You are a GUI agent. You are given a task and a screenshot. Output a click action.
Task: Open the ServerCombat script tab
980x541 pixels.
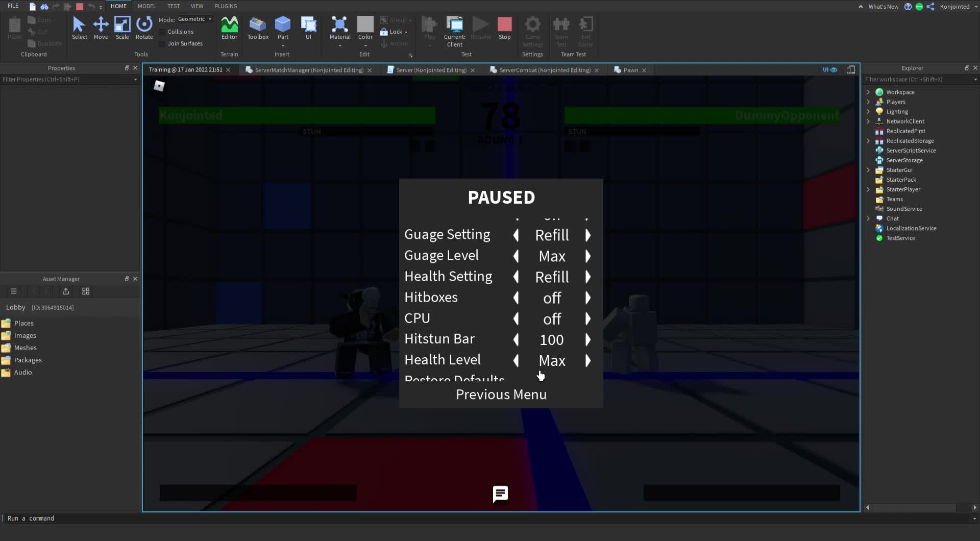pyautogui.click(x=542, y=70)
